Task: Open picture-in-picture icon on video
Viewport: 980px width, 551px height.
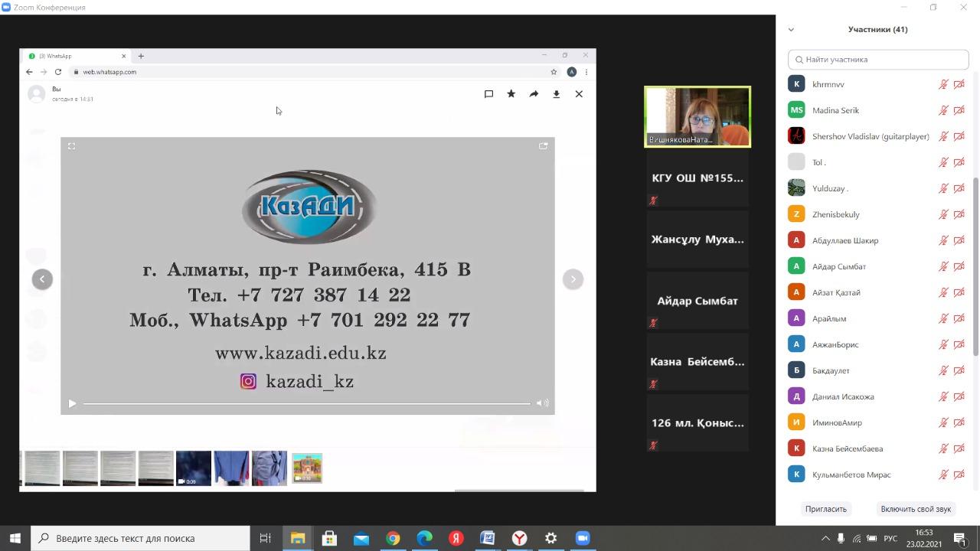Action: [543, 146]
